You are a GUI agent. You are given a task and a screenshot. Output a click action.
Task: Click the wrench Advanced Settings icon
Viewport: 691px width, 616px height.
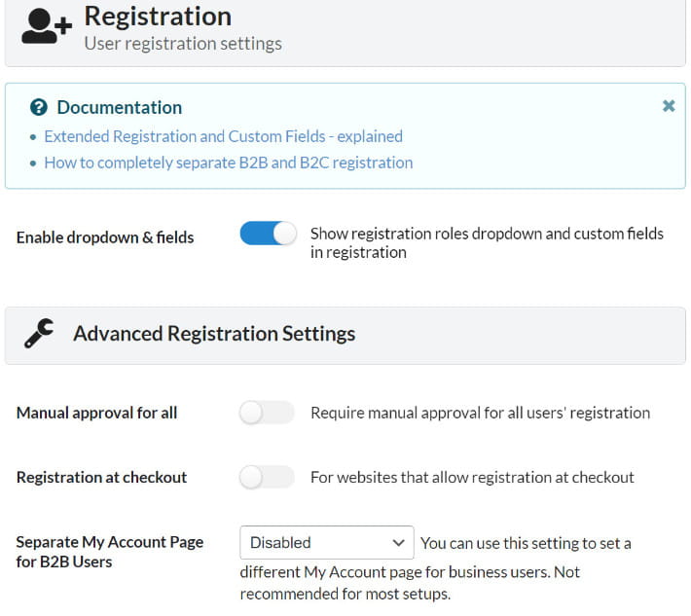[39, 333]
